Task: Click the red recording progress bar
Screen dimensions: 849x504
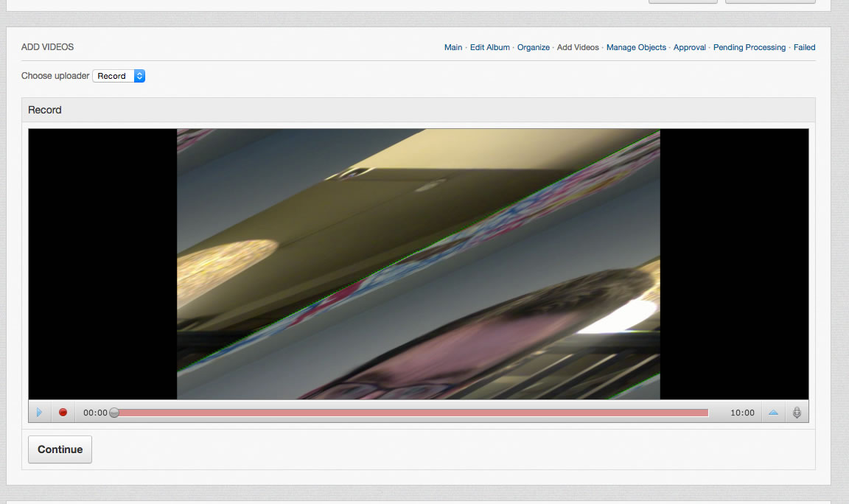Action: 413,413
